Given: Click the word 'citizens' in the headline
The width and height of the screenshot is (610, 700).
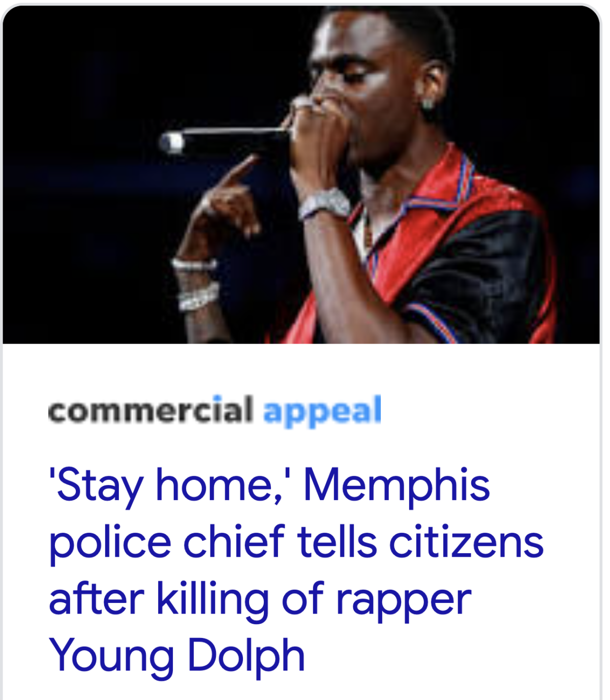Looking at the screenshot, I should [x=467, y=542].
